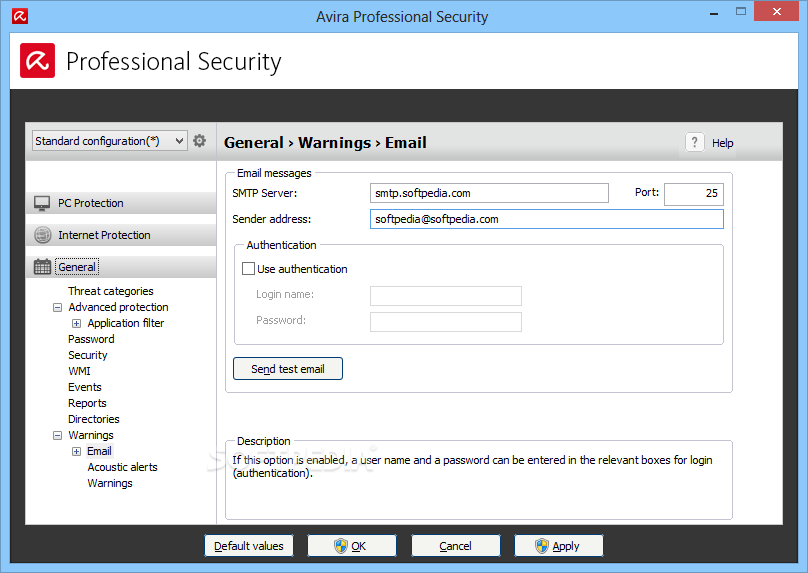This screenshot has width=808, height=573.
Task: Open the Standard configuration dropdown
Action: [110, 141]
